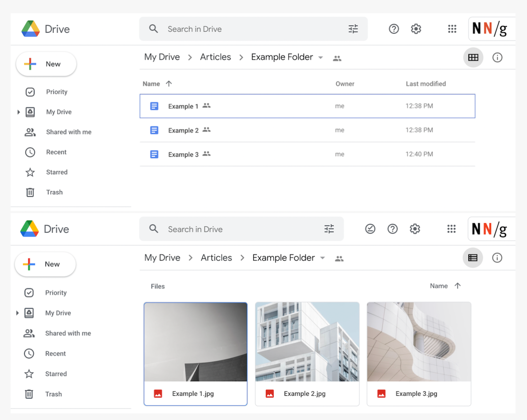
Task: Reverse sort direction arrow next to upper Name header
Action: pyautogui.click(x=169, y=84)
